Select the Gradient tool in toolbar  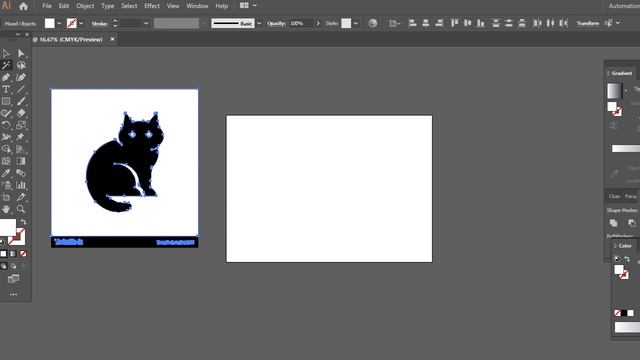click(21, 161)
